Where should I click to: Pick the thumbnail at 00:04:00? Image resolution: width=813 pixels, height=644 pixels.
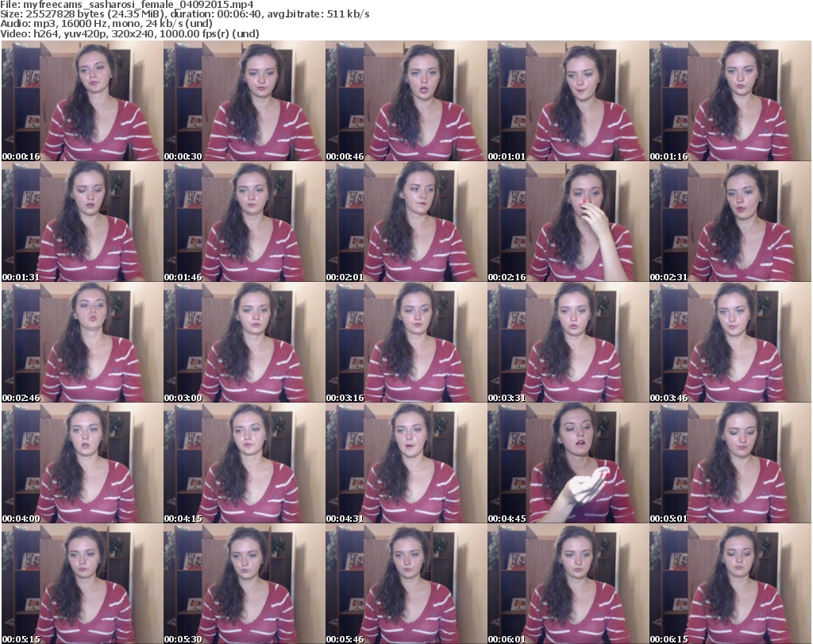click(x=82, y=464)
